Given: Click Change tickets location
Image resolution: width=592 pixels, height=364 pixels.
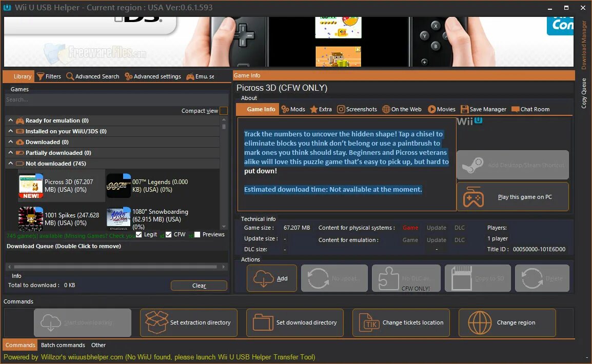Looking at the screenshot, I should [x=401, y=323].
